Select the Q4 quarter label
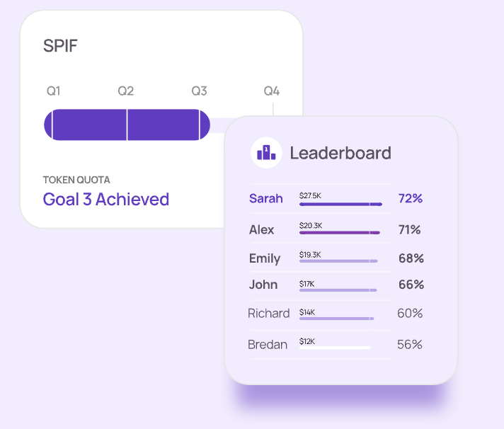The width and height of the screenshot is (504, 429). point(272,91)
